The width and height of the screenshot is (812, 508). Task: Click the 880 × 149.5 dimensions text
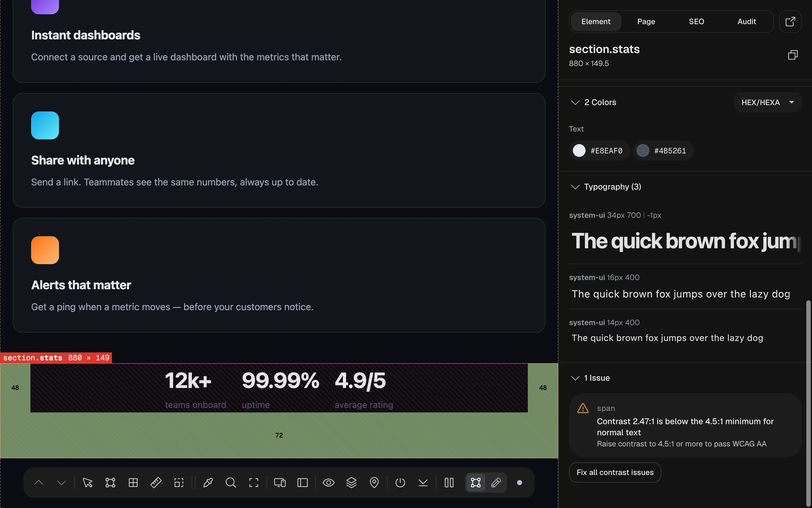pos(589,63)
